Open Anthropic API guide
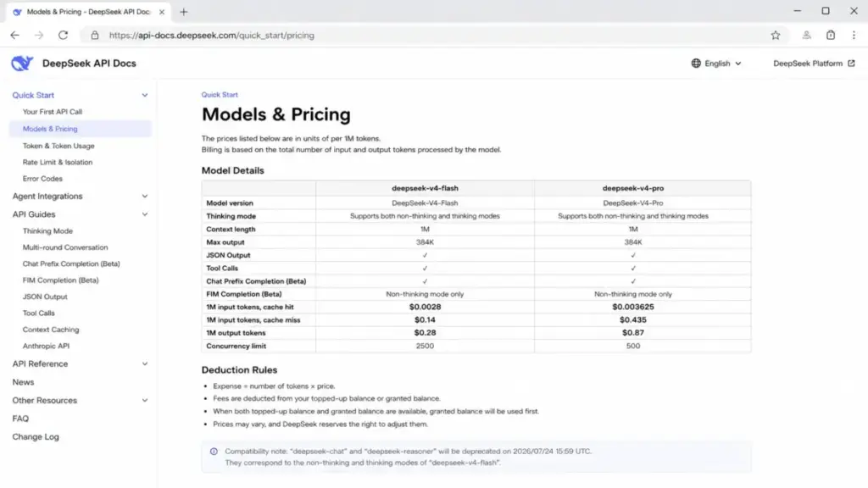 46,346
